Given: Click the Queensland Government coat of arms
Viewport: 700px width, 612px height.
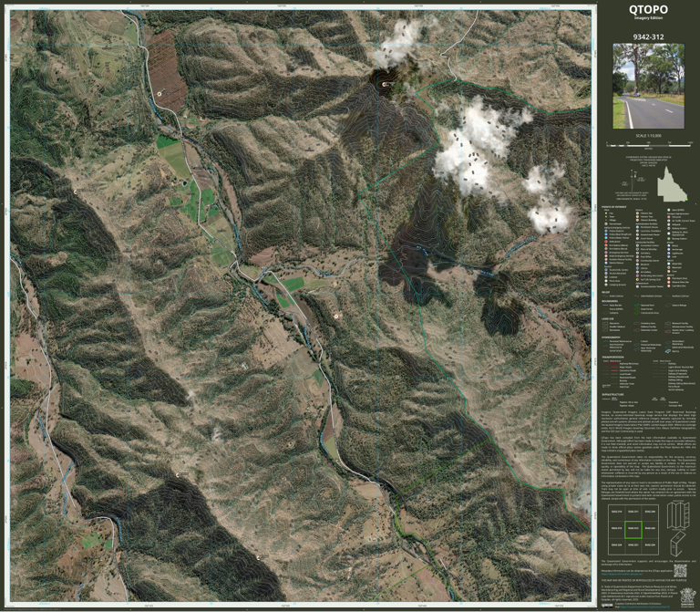Looking at the screenshot, I should (x=686, y=597).
